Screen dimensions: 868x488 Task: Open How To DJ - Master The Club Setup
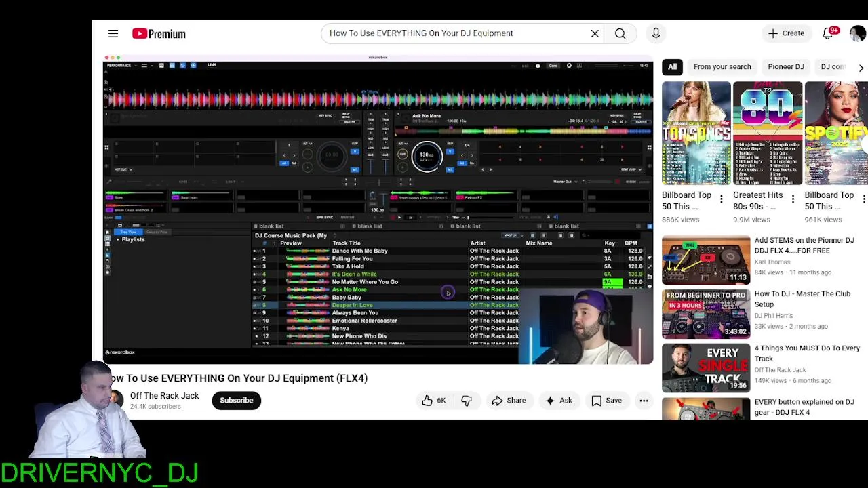tap(802, 299)
